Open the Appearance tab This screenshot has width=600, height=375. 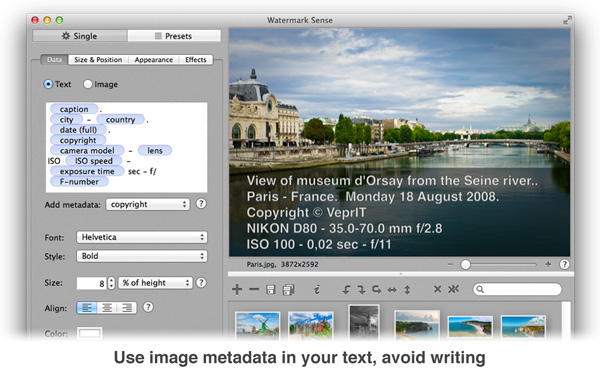coord(153,60)
